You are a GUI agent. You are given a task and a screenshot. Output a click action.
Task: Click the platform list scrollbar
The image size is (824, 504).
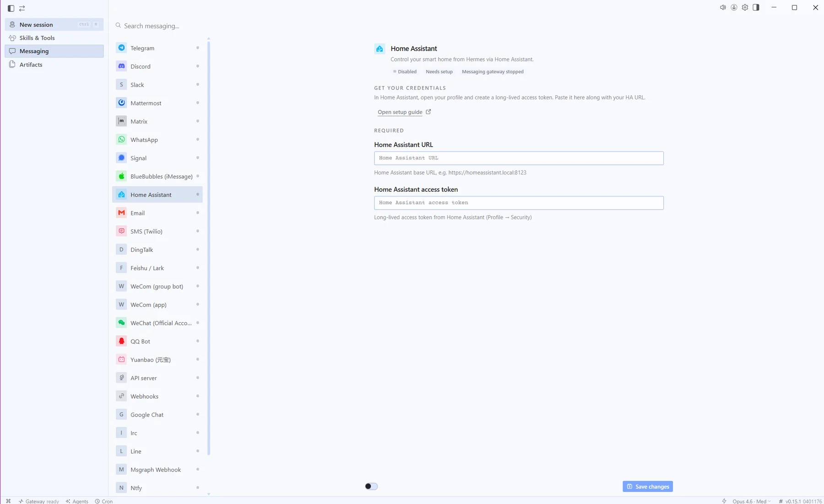click(209, 248)
